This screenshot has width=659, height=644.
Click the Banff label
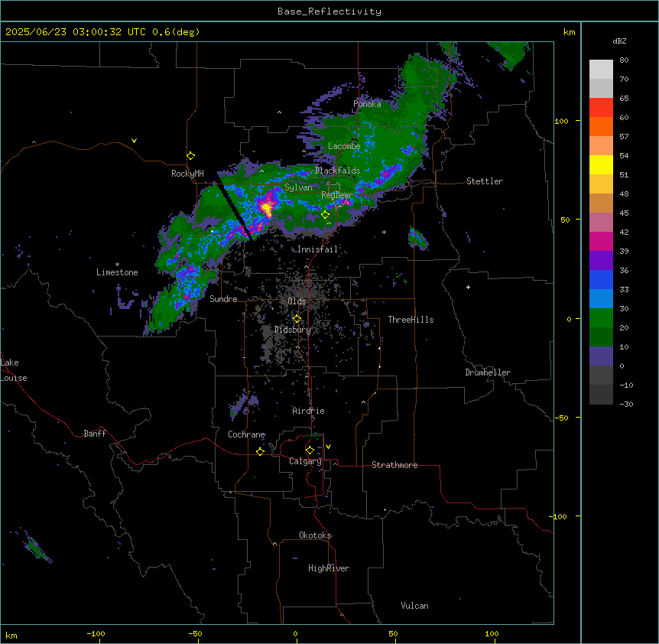pos(95,434)
